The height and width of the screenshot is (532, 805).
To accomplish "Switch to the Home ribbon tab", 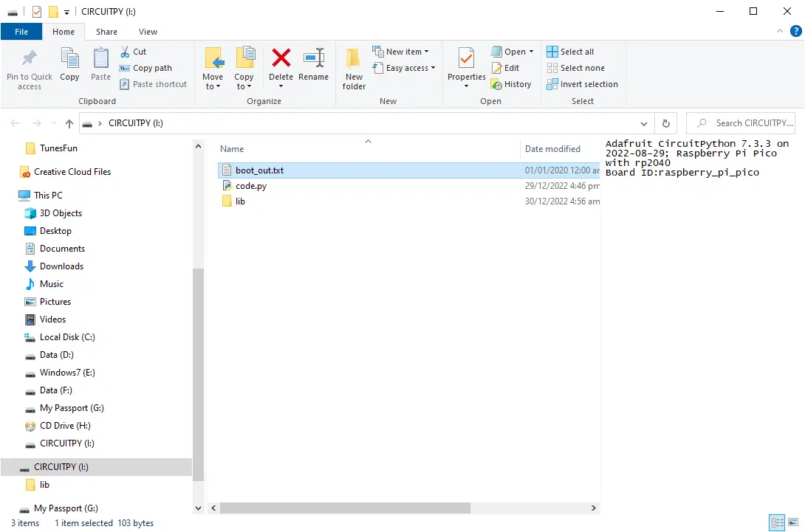I will tap(64, 32).
